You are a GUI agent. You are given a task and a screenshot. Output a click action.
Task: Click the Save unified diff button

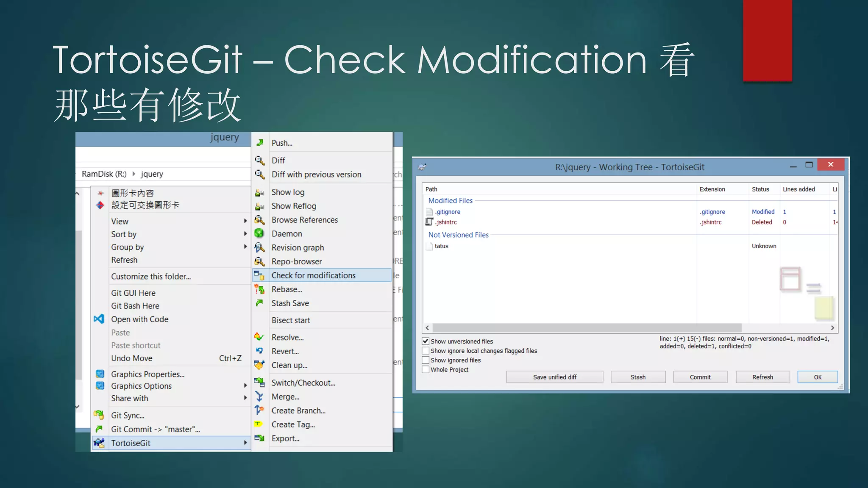click(555, 377)
